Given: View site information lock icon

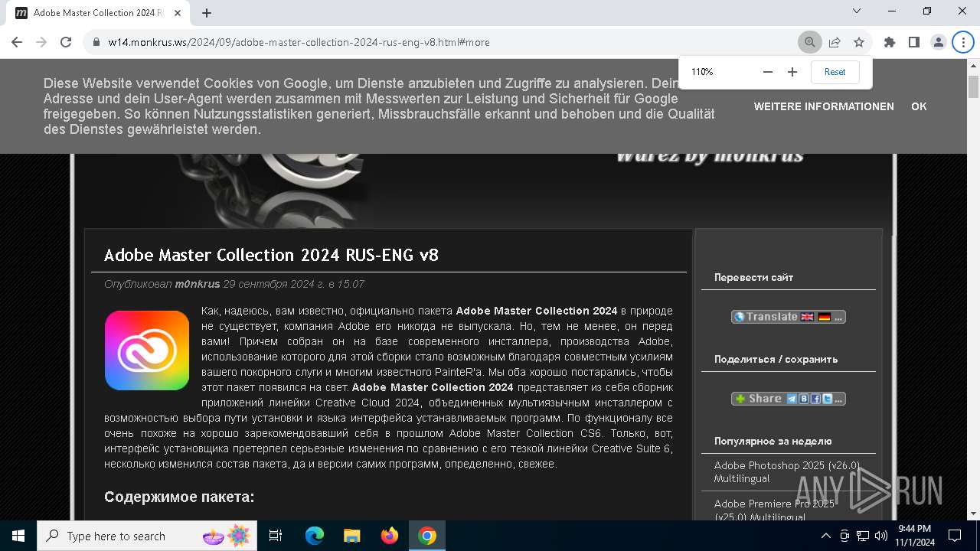Looking at the screenshot, I should (96, 42).
